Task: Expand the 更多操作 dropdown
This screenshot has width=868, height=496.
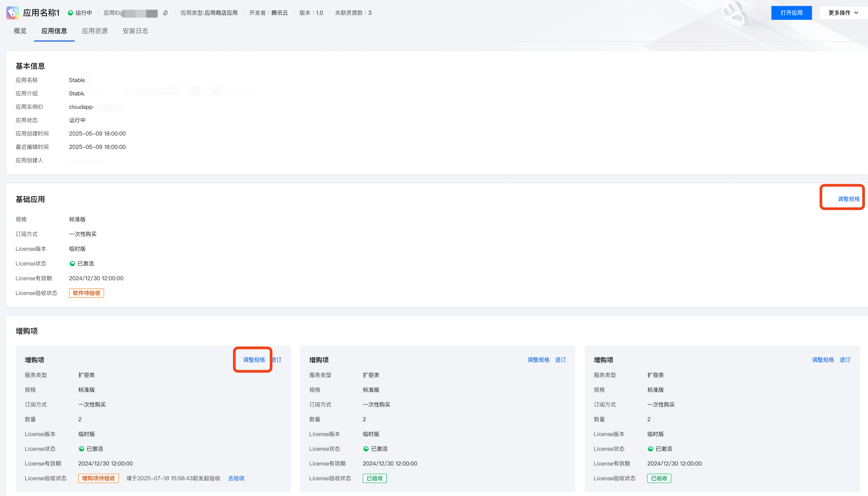Action: click(x=843, y=13)
